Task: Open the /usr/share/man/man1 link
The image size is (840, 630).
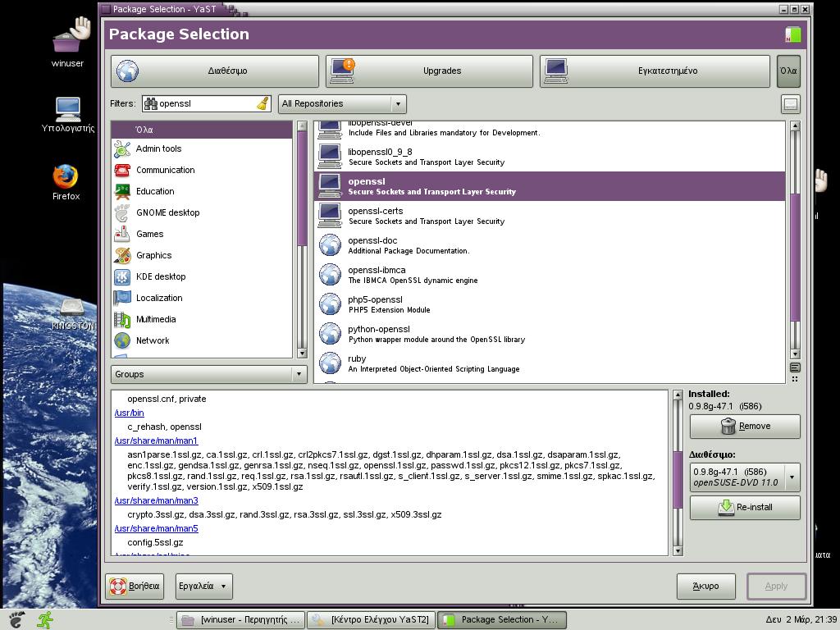Action: click(157, 441)
